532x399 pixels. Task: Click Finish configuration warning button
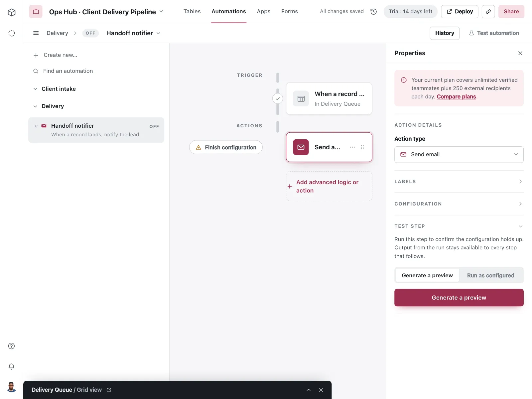(226, 147)
